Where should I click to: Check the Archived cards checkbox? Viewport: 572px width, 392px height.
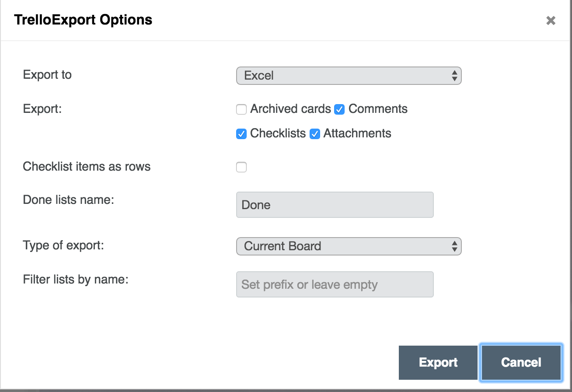point(241,109)
